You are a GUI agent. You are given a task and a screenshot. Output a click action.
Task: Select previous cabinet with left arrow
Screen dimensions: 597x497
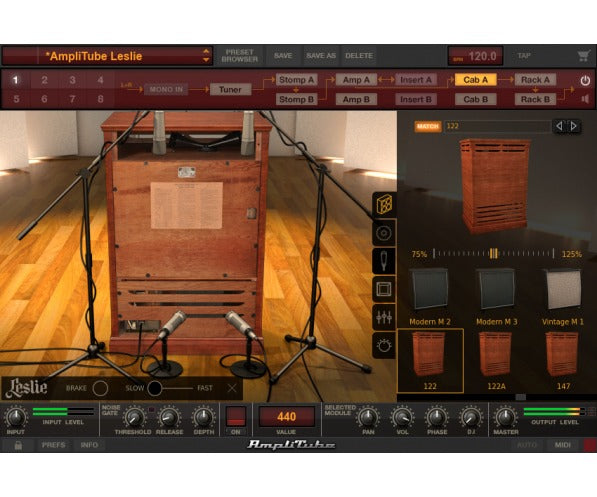pyautogui.click(x=559, y=126)
